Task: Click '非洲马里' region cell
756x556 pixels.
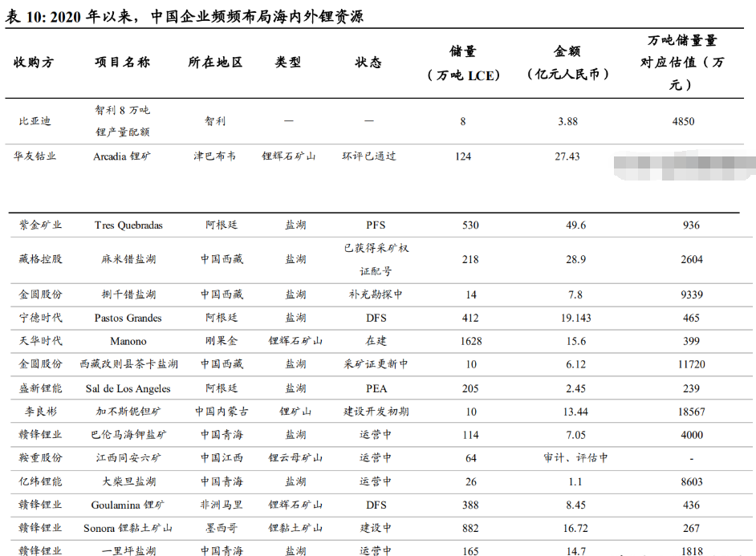Action: coord(222,505)
